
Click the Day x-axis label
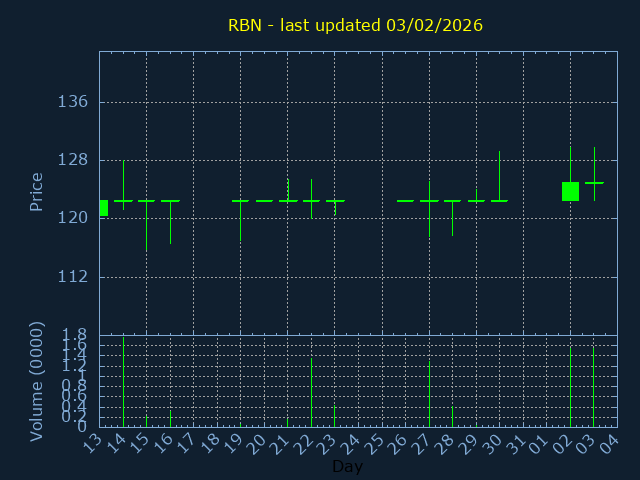tap(347, 466)
